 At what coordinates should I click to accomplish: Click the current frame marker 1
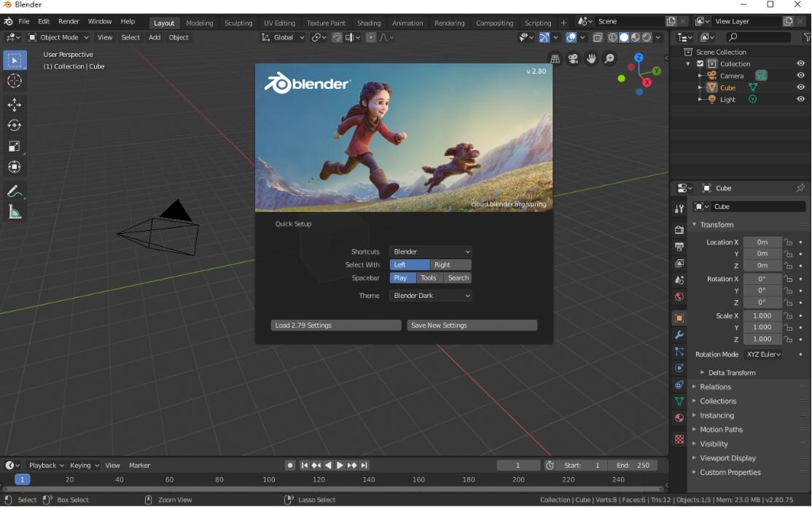tap(23, 479)
